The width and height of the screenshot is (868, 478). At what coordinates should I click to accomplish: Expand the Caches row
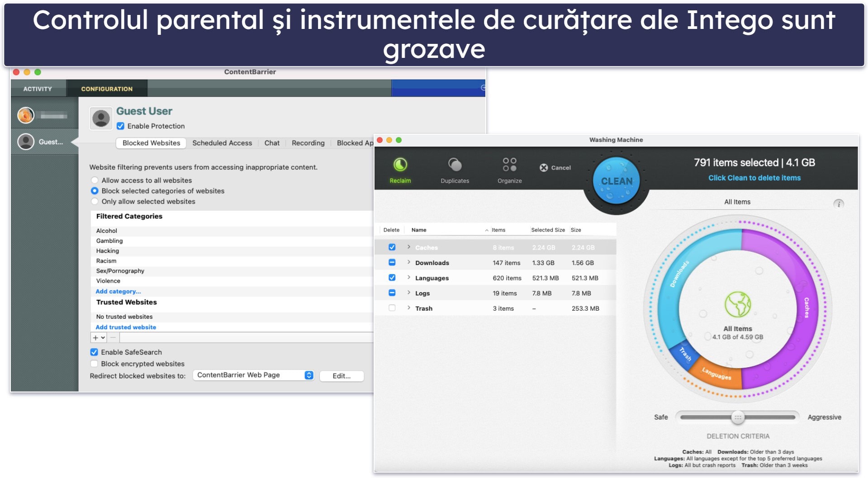point(408,247)
